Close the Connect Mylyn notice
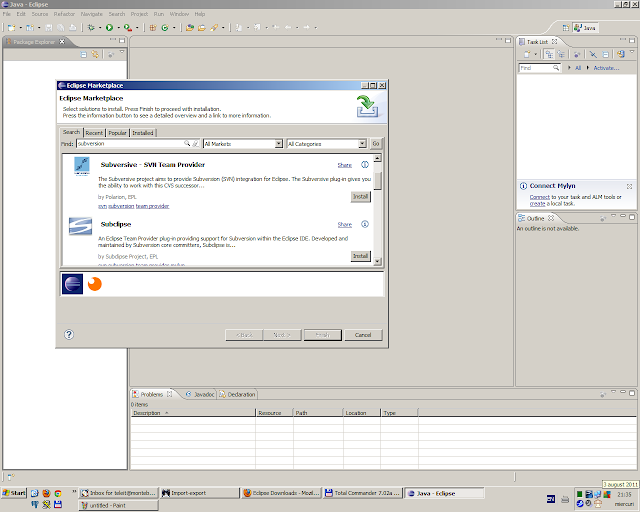Image resolution: width=640 pixels, height=512 pixels. (629, 186)
